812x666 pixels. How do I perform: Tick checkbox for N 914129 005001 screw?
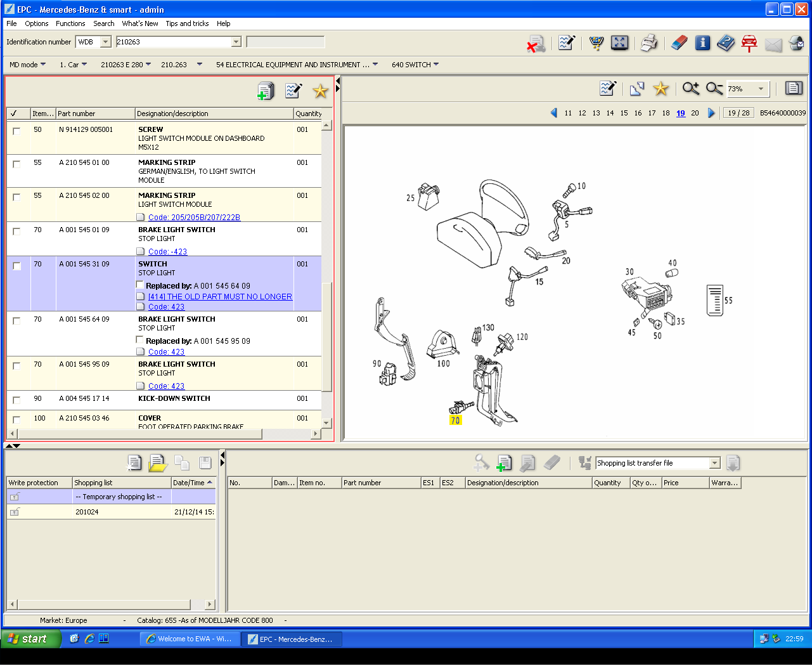[x=16, y=131]
